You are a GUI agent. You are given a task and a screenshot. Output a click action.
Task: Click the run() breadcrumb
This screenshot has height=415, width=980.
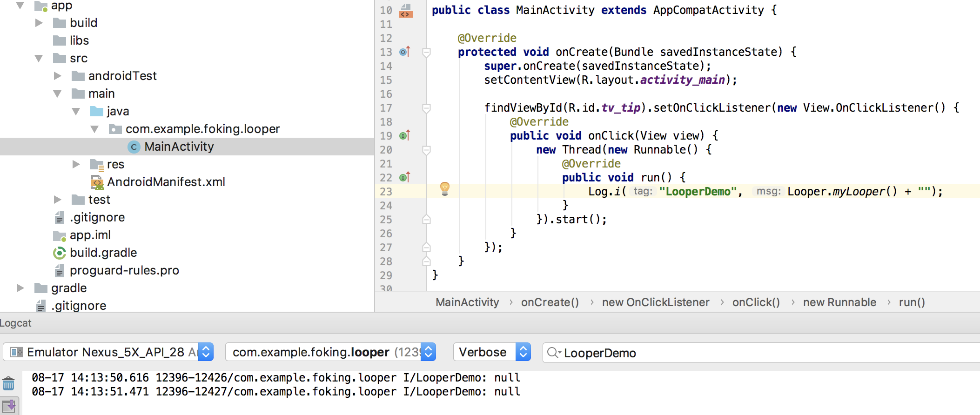(912, 302)
